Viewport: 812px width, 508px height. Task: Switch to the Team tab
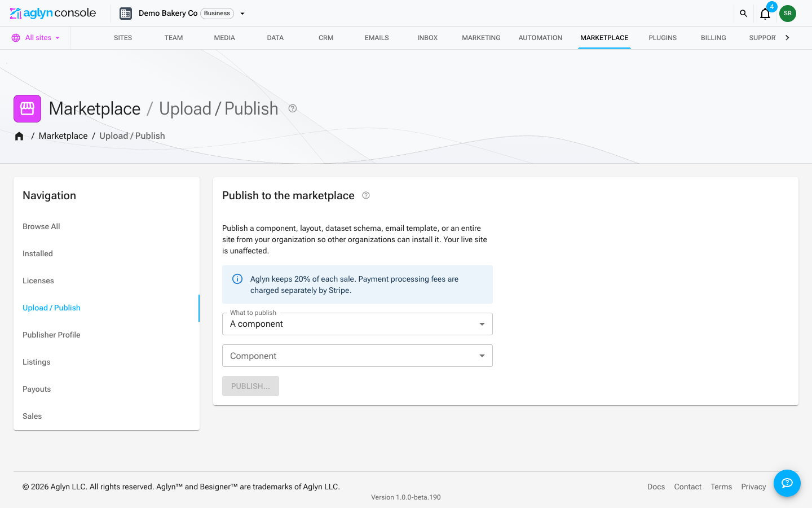pos(174,38)
